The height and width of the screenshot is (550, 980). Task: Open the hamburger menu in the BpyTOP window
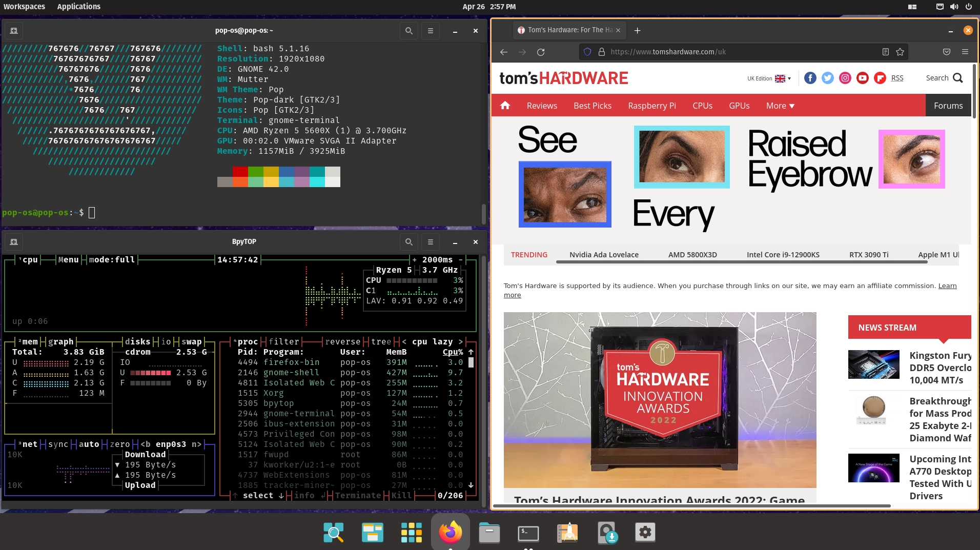(x=431, y=242)
